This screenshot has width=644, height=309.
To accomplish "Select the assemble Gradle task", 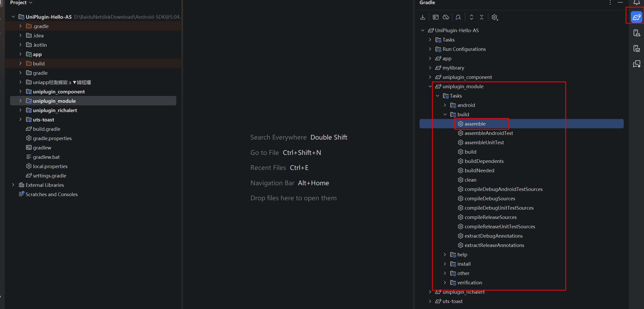I will [x=475, y=124].
